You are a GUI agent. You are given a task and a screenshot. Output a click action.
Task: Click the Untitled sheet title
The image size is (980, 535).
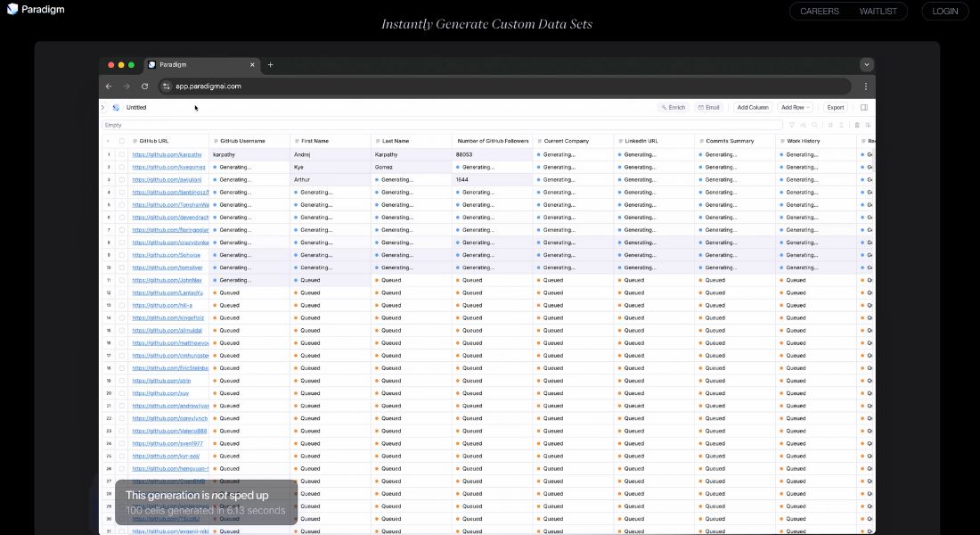point(136,108)
